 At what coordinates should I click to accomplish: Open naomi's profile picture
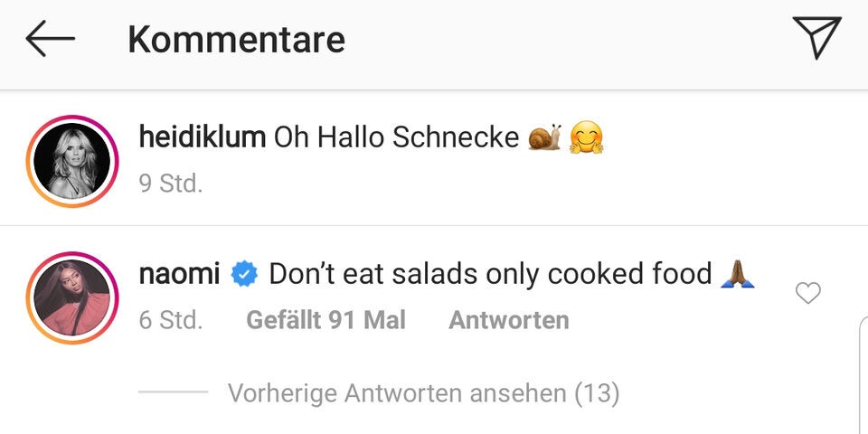click(72, 297)
